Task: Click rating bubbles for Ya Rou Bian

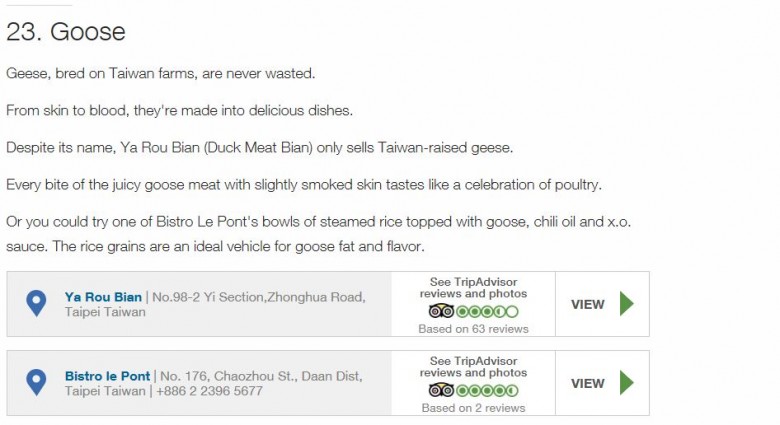Action: click(x=488, y=312)
